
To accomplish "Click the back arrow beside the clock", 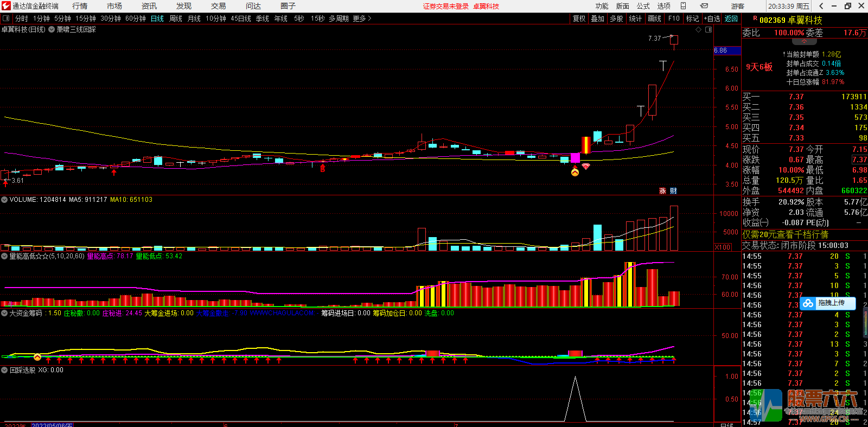I will pos(821,6).
